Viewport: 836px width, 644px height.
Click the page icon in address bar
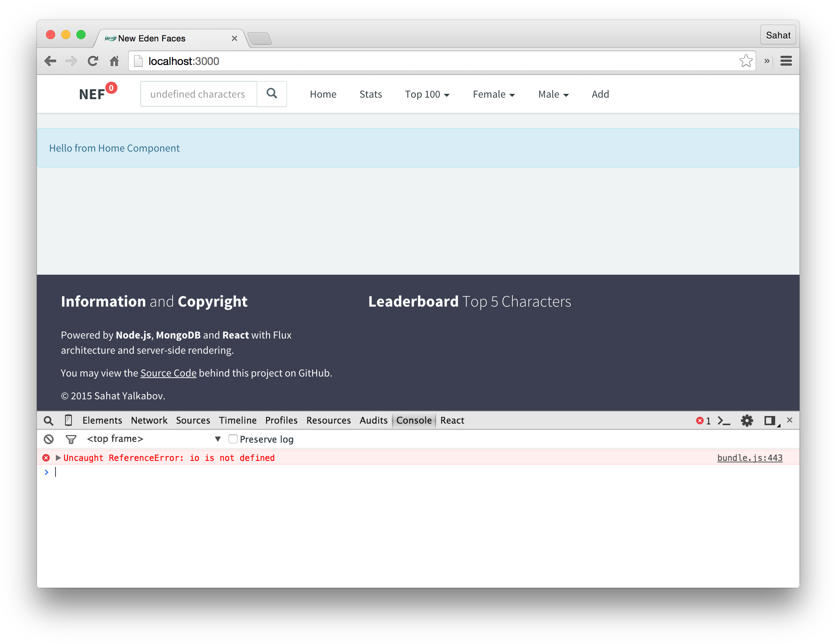[x=138, y=61]
